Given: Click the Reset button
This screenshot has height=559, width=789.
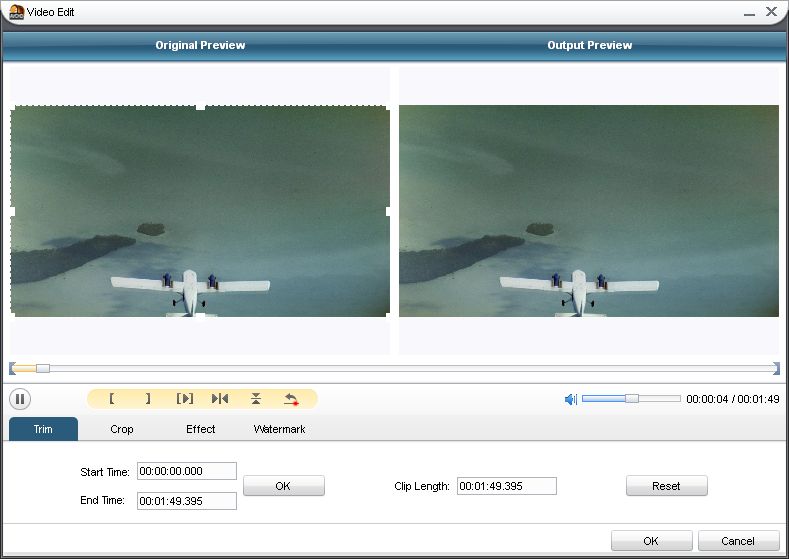Looking at the screenshot, I should [667, 486].
